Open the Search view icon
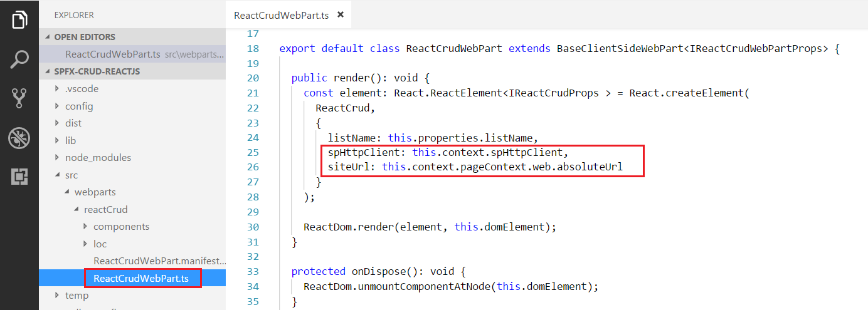Image resolution: width=868 pixels, height=310 pixels. [x=19, y=59]
